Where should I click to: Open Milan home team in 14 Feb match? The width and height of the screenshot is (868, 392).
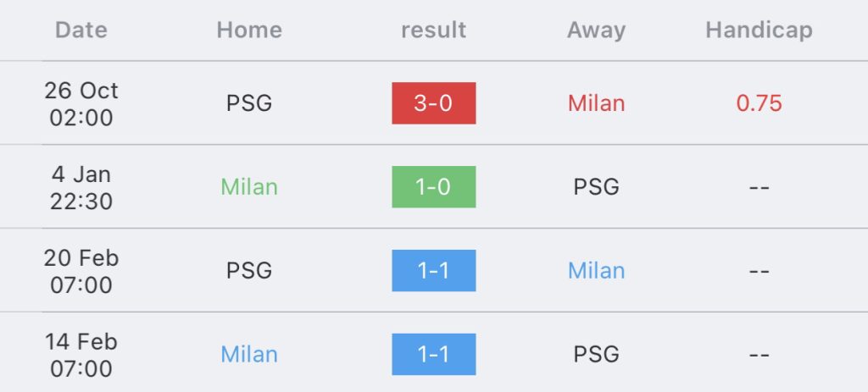(249, 355)
